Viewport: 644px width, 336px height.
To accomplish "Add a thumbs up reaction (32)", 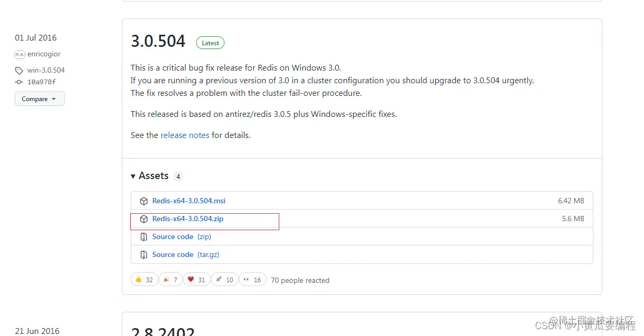I will click(x=144, y=280).
